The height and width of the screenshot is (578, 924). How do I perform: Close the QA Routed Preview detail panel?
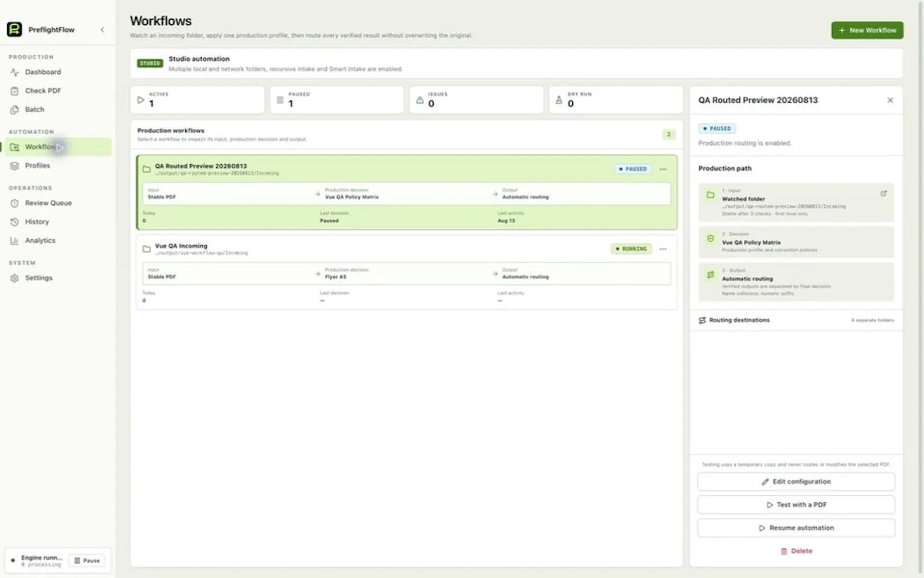tap(890, 100)
